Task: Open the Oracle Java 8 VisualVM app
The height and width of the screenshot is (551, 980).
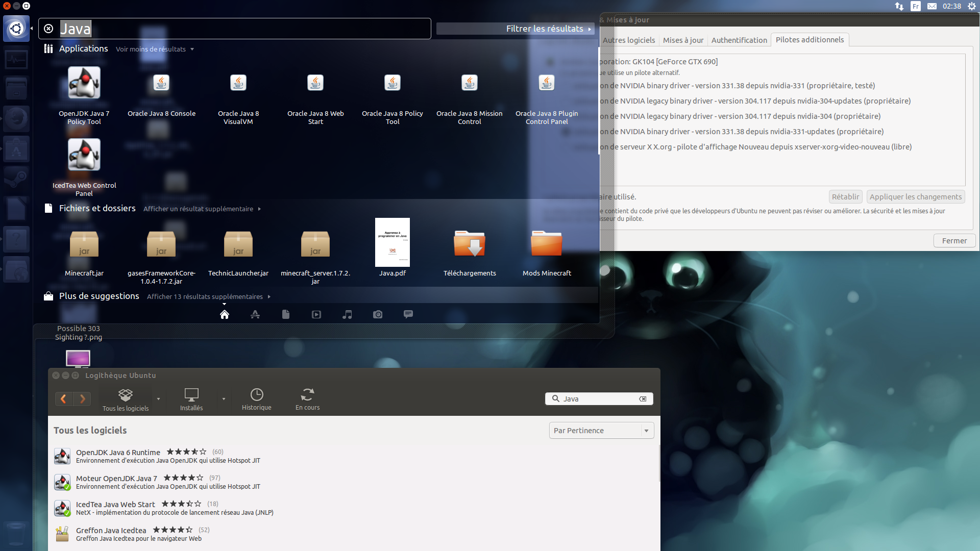Action: 238,83
